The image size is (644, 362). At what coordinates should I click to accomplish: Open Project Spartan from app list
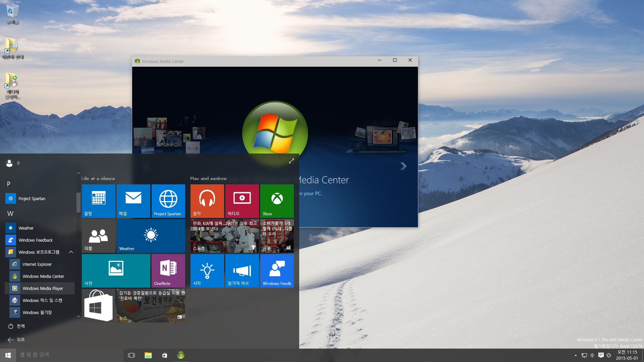[40, 198]
